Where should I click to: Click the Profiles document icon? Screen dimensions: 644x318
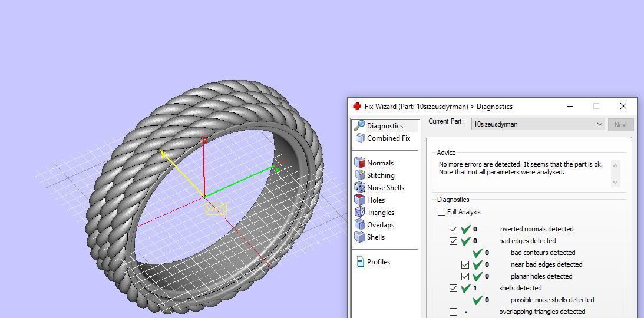click(x=360, y=261)
